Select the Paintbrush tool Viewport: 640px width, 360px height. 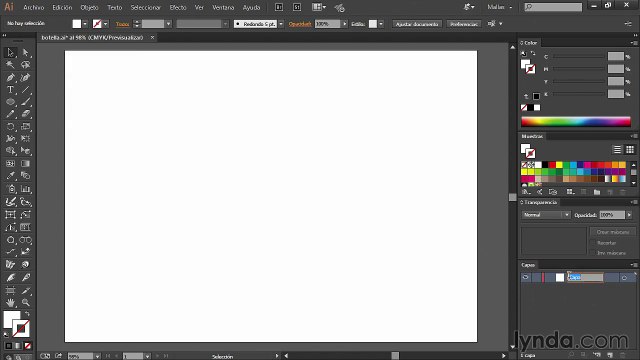(x=25, y=102)
